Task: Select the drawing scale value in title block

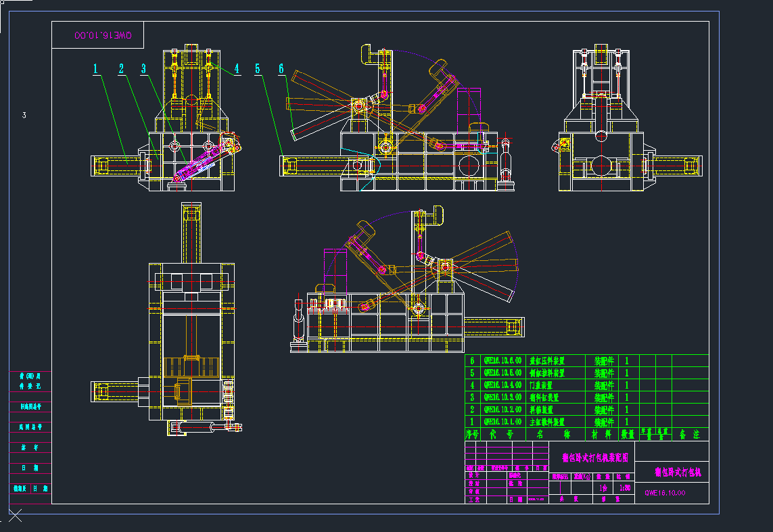Action: pos(625,487)
